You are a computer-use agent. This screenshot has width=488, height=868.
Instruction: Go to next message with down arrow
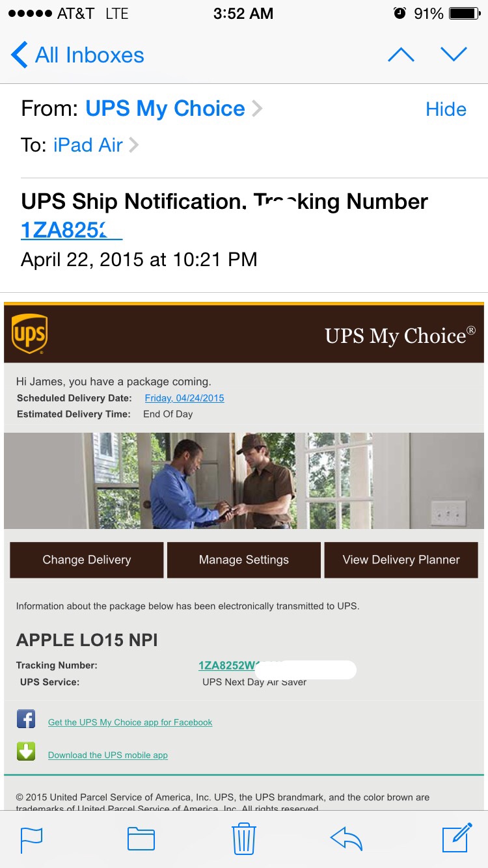click(x=454, y=55)
